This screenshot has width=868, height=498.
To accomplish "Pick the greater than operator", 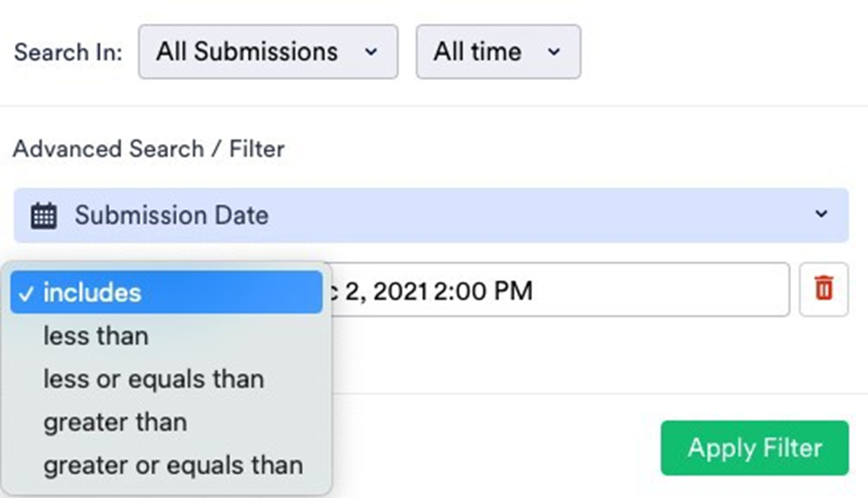I will click(x=114, y=422).
